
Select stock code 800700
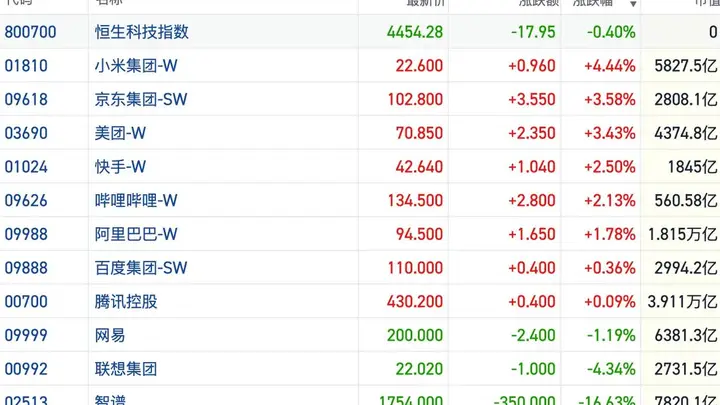[30, 32]
